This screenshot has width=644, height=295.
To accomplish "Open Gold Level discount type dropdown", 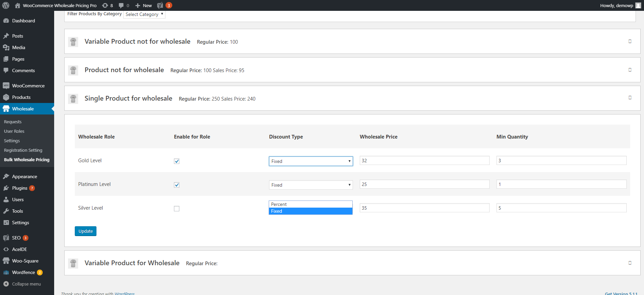I will tap(311, 161).
